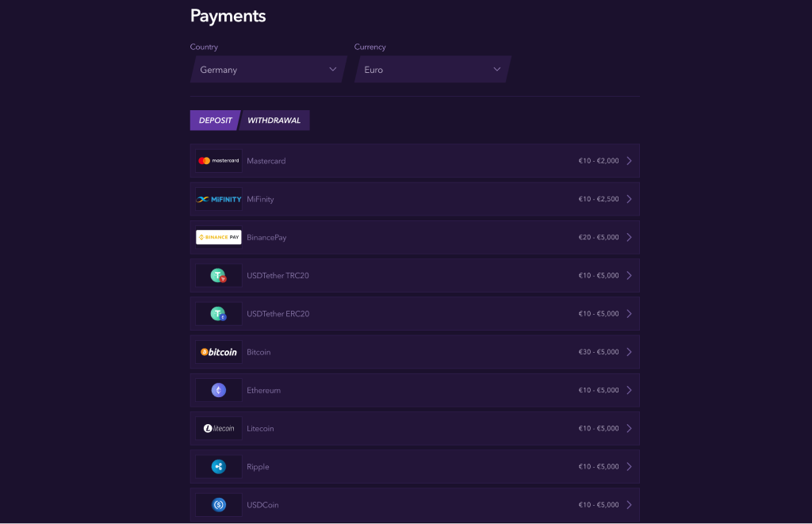Click the BinancePay logo icon
Image resolution: width=812 pixels, height=524 pixels.
pyautogui.click(x=218, y=237)
